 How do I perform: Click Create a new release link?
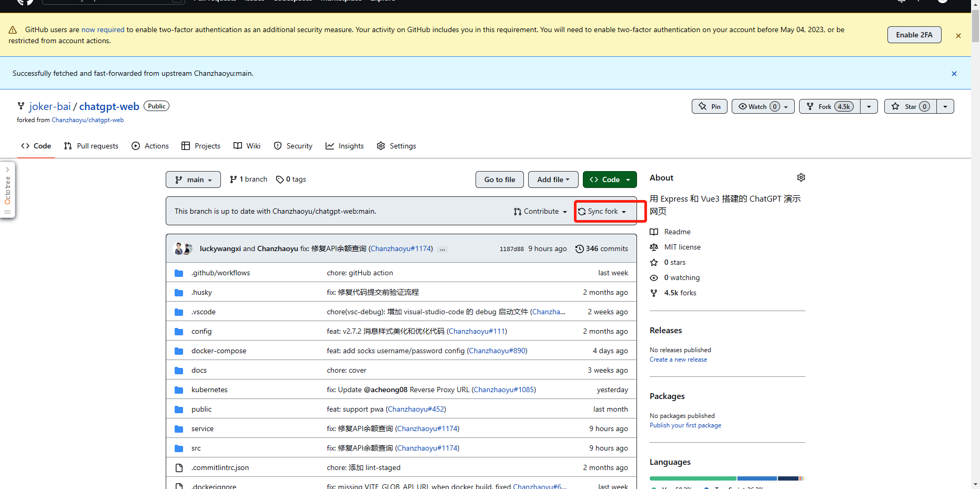pos(678,360)
